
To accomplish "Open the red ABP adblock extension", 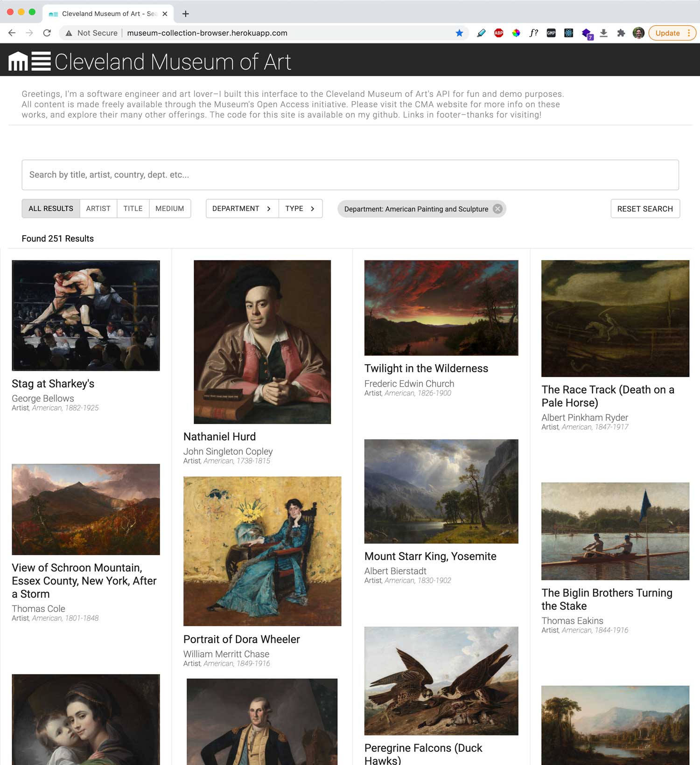I will coord(498,33).
